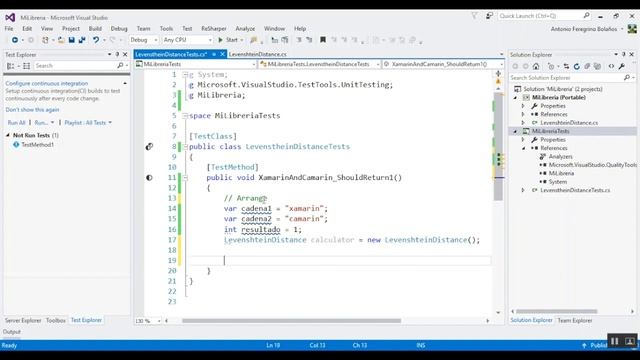Image resolution: width=640 pixels, height=360 pixels.
Task: Click the Solution Explorer horizontal scrollbar
Action: click(x=557, y=311)
